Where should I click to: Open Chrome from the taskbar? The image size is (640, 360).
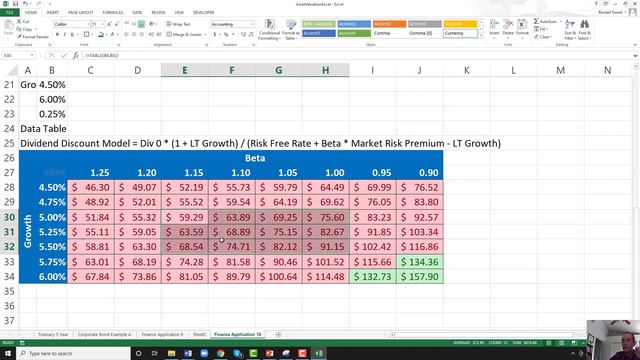(221, 353)
